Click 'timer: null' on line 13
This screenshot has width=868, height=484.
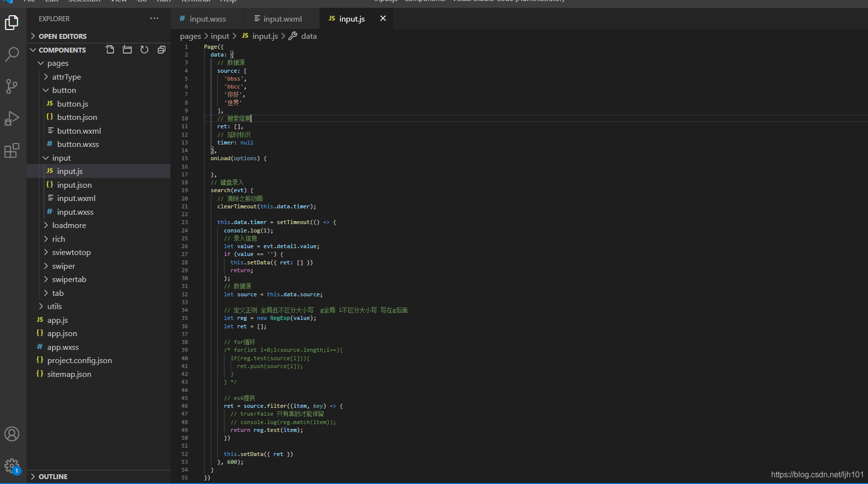pyautogui.click(x=235, y=142)
